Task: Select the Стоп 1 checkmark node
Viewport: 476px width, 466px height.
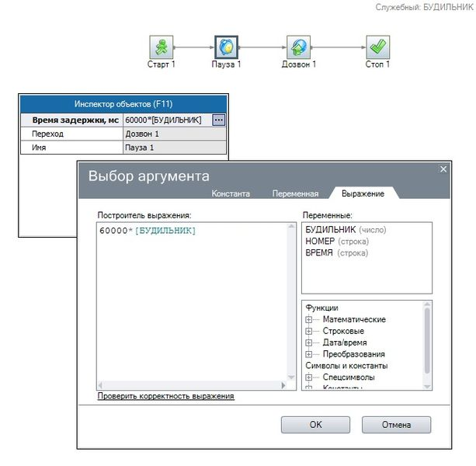Action: [377, 47]
